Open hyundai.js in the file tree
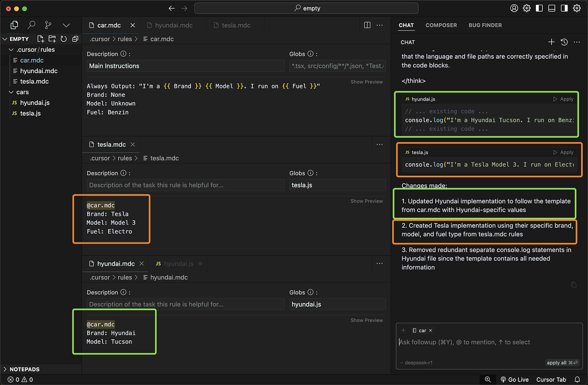 point(35,103)
